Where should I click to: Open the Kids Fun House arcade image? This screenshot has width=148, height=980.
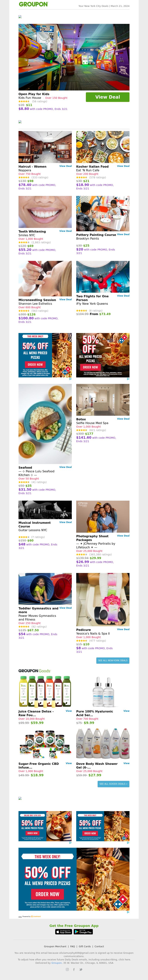tap(74, 57)
